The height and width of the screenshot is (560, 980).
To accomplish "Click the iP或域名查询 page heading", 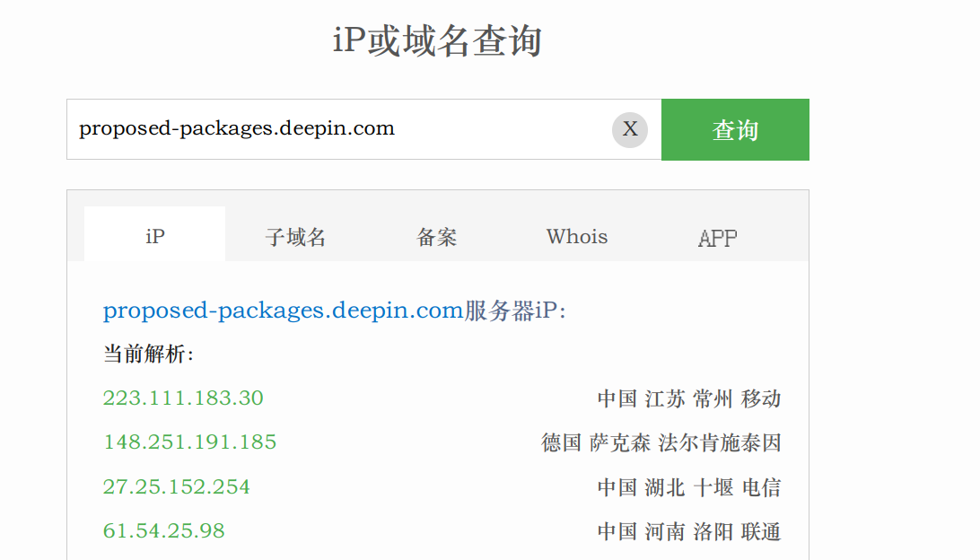I will point(437,41).
